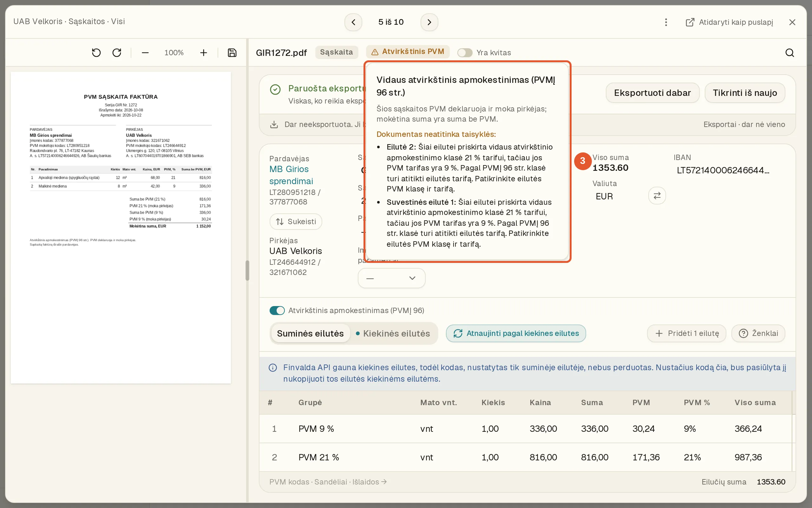Switch to Suminės eilutės tab
The image size is (812, 508).
tap(311, 333)
